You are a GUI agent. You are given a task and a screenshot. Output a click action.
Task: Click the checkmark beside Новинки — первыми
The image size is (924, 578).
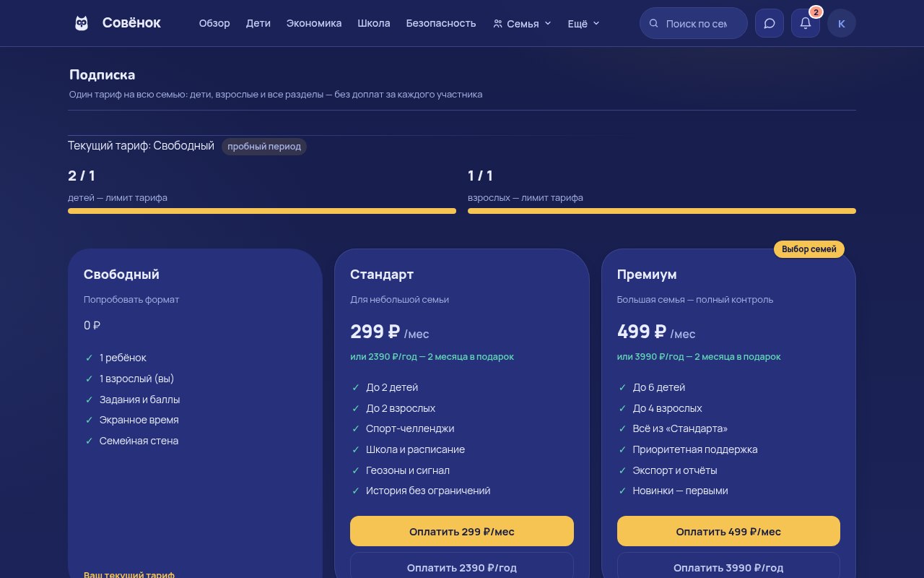622,491
